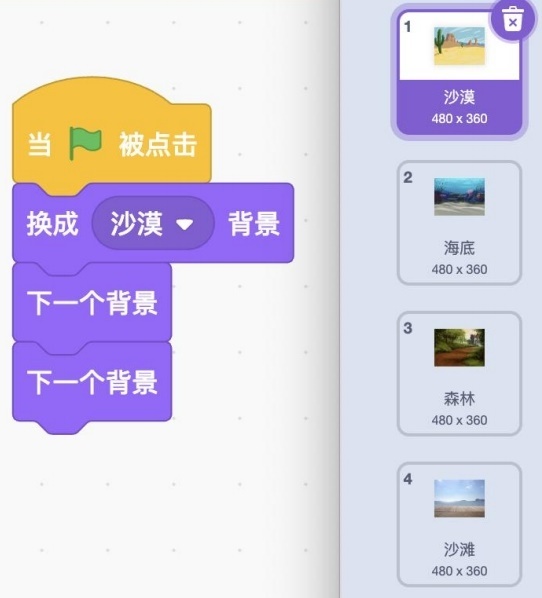
Task: Select the 海底 backdrop thumbnail
Action: tap(460, 223)
